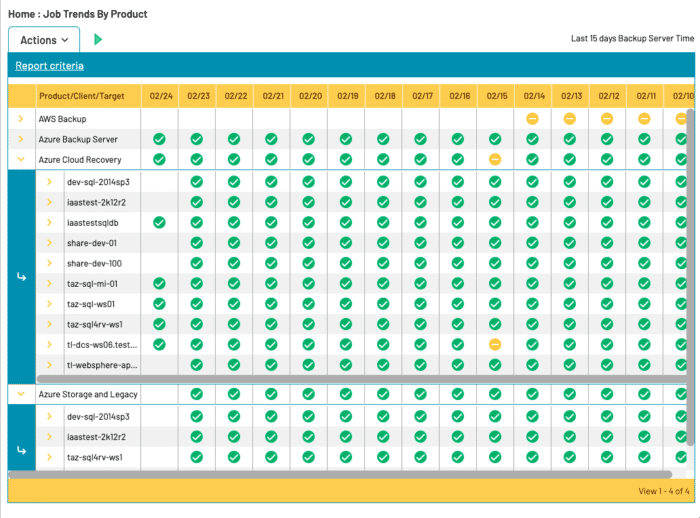
Task: Click the 02/20 column header
Action: coord(310,96)
